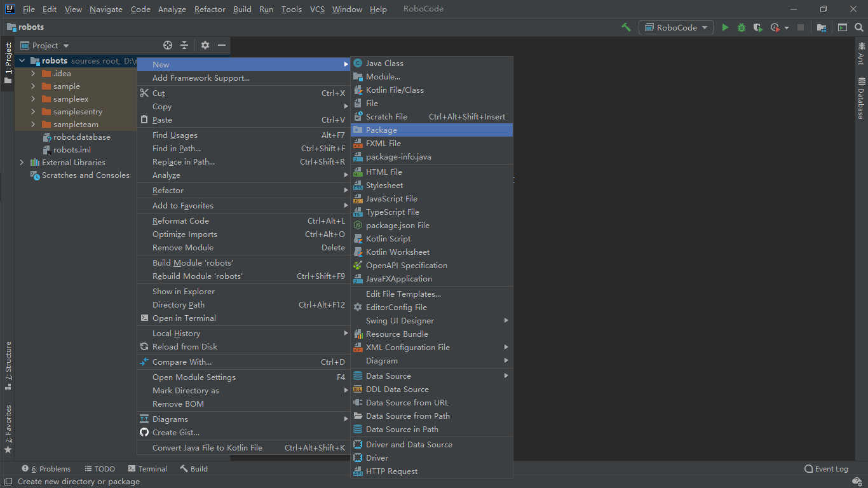The image size is (868, 488).
Task: Open the Search Everywhere magnifier icon
Action: (x=859, y=27)
